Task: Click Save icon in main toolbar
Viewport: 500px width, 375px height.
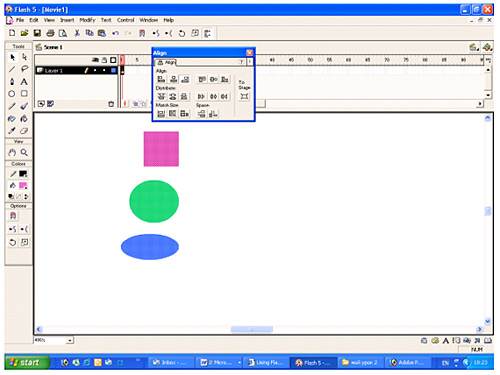Action: click(x=37, y=33)
